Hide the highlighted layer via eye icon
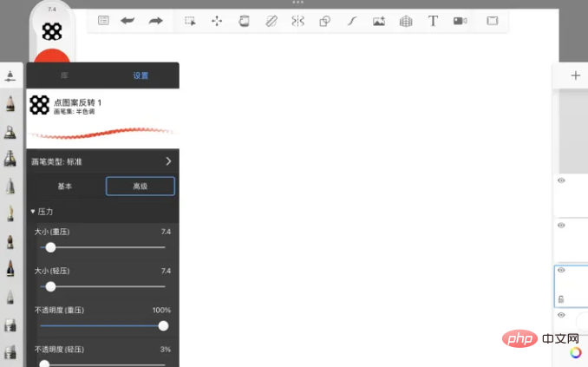Screen dimensions: 588x367 pyautogui.click(x=561, y=270)
